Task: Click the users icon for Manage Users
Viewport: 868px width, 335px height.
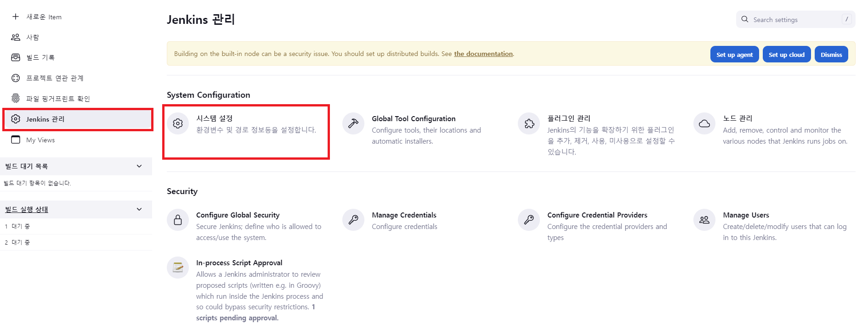Action: click(x=704, y=220)
